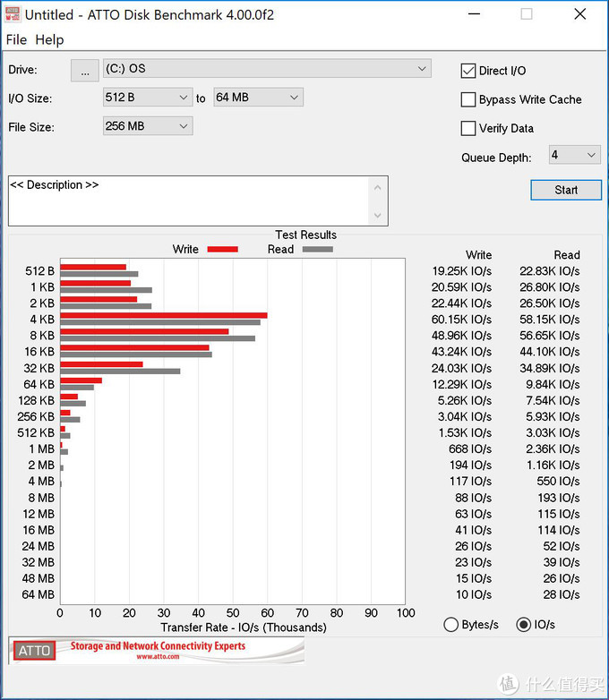This screenshot has width=609, height=700.
Task: Click the gray Read legend swatch
Action: click(x=317, y=249)
